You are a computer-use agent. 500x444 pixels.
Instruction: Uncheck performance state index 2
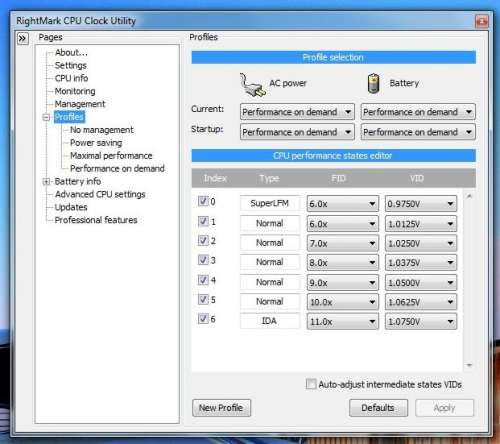203,240
